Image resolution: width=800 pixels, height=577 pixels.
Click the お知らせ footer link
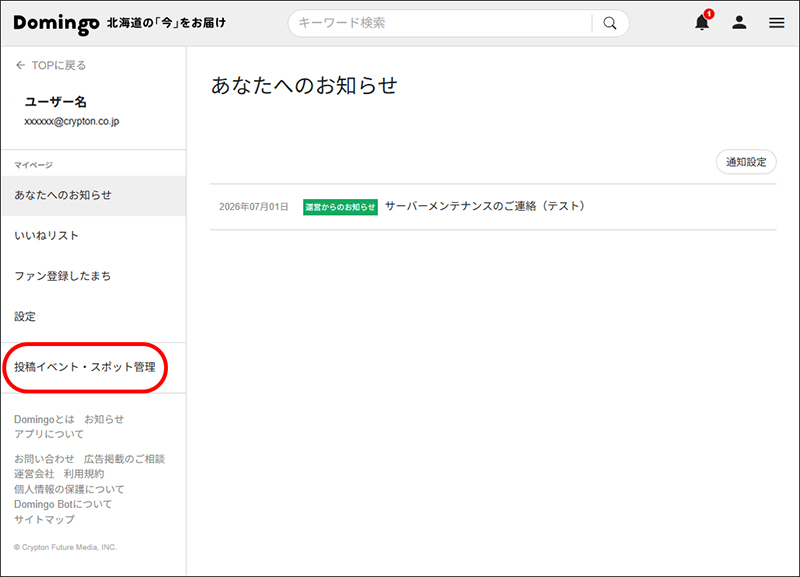point(104,419)
